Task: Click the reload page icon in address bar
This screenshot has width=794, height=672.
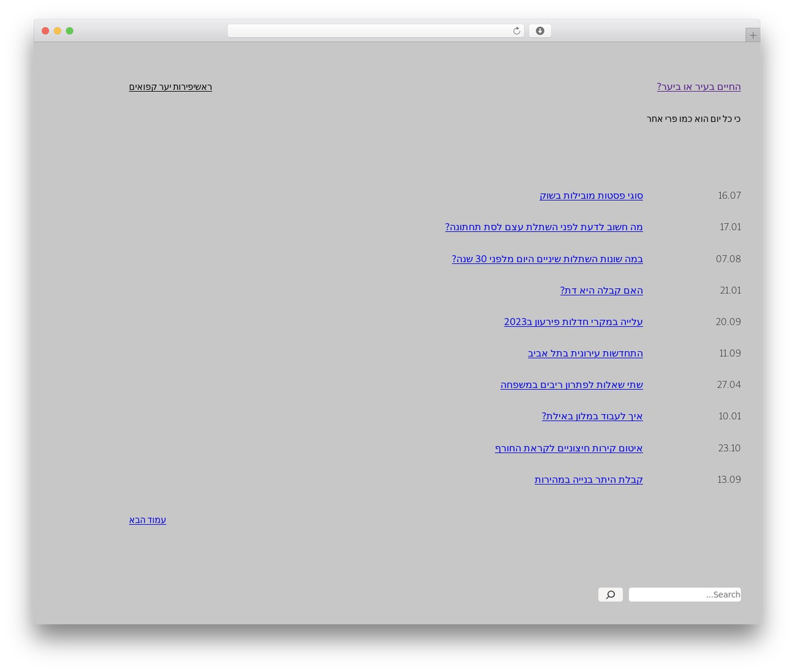Action: tap(516, 31)
